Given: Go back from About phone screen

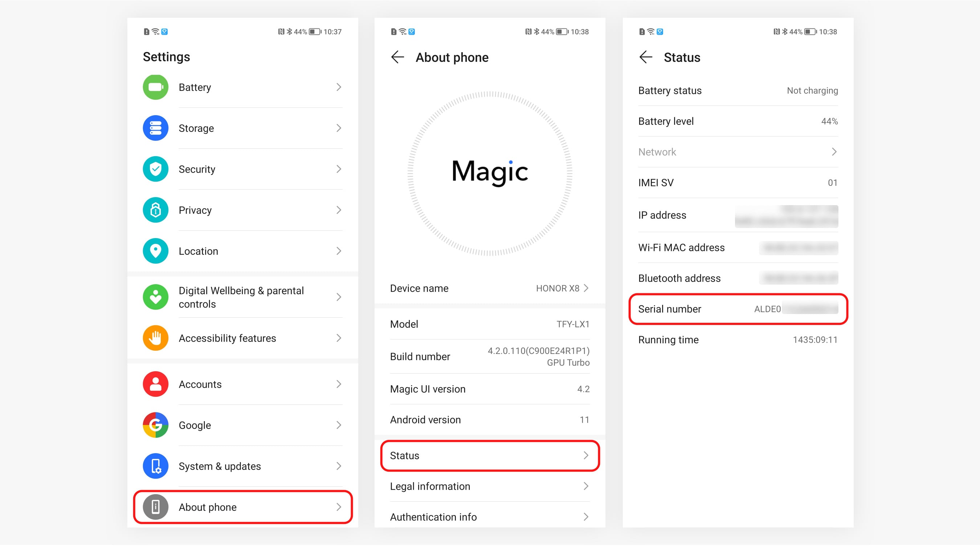Looking at the screenshot, I should click(x=397, y=57).
